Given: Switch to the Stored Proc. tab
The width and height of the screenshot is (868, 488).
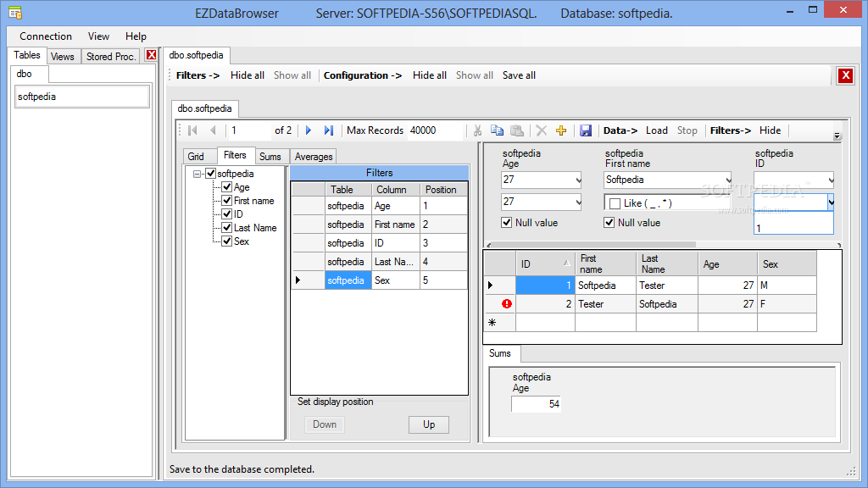Looking at the screenshot, I should (111, 57).
